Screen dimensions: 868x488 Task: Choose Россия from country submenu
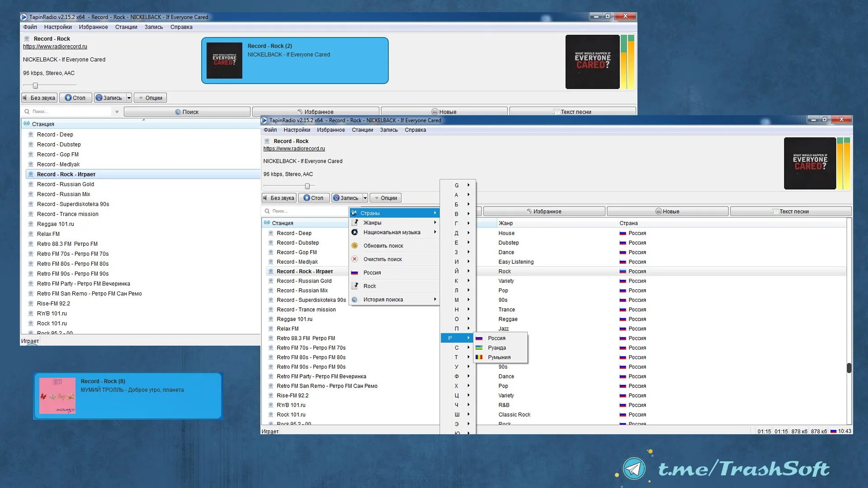pos(500,338)
